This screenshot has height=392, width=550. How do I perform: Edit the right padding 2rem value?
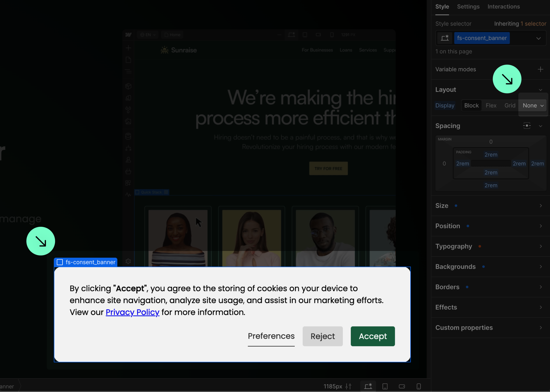[x=519, y=164]
